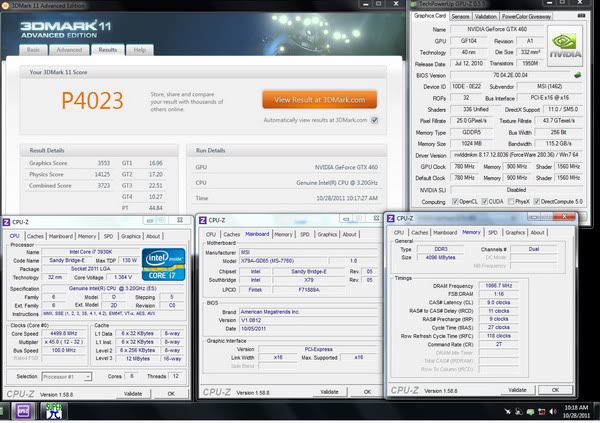
Task: Click the Driver Version field in GPU-Z
Action: coord(517,155)
